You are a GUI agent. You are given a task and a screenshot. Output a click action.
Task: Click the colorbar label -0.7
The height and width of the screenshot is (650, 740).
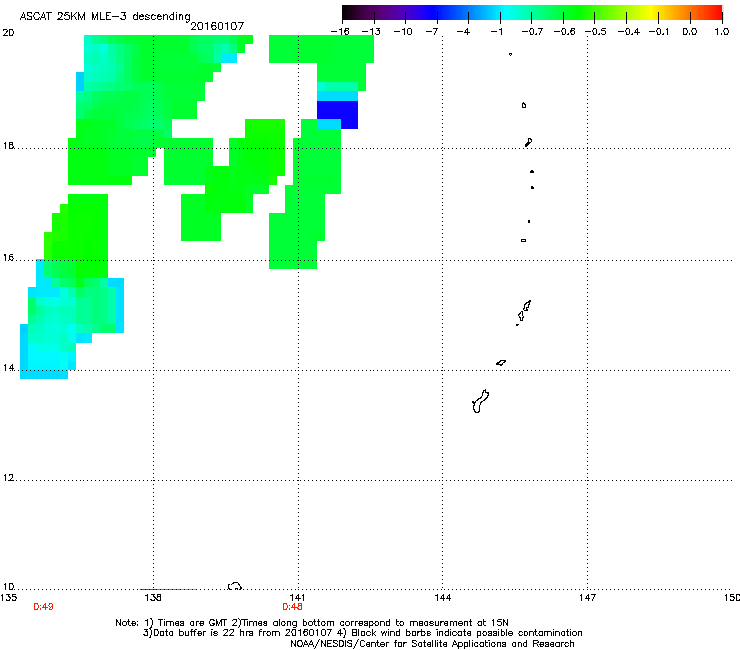point(532,32)
